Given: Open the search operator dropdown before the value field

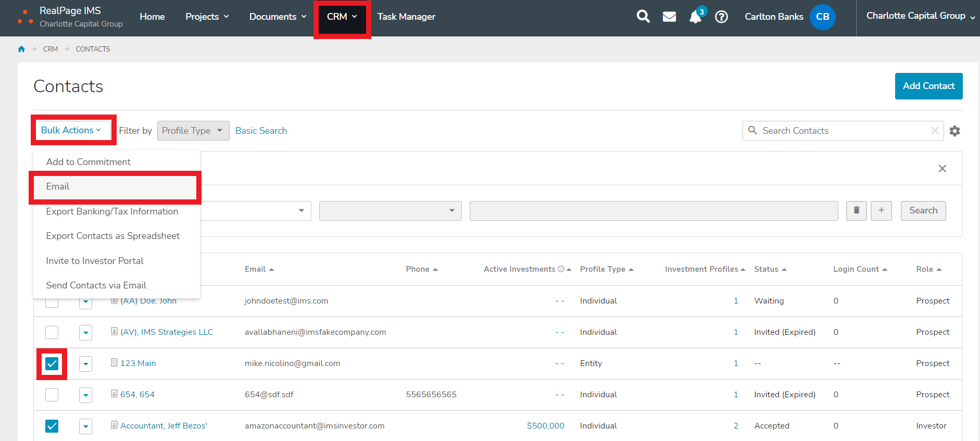Looking at the screenshot, I should (x=391, y=210).
